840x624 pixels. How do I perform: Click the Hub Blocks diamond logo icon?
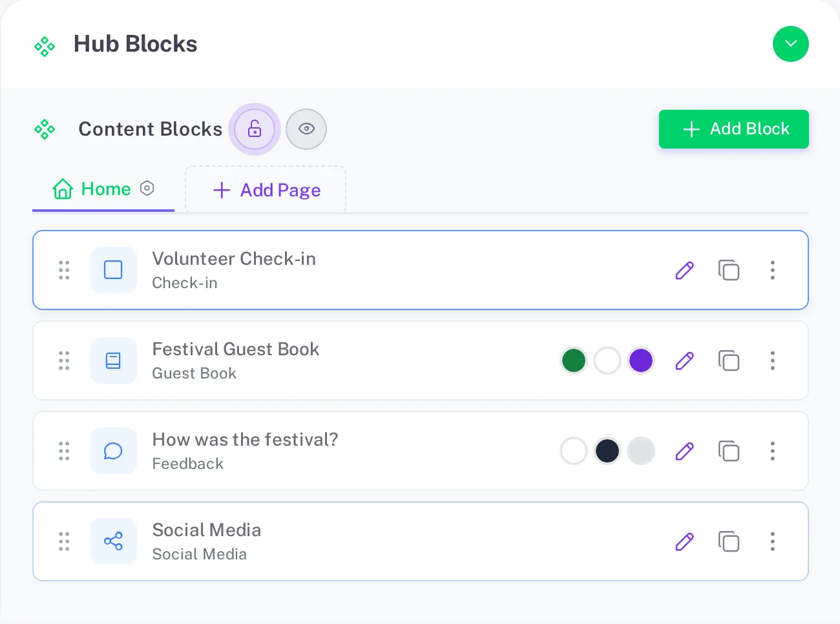click(45, 47)
